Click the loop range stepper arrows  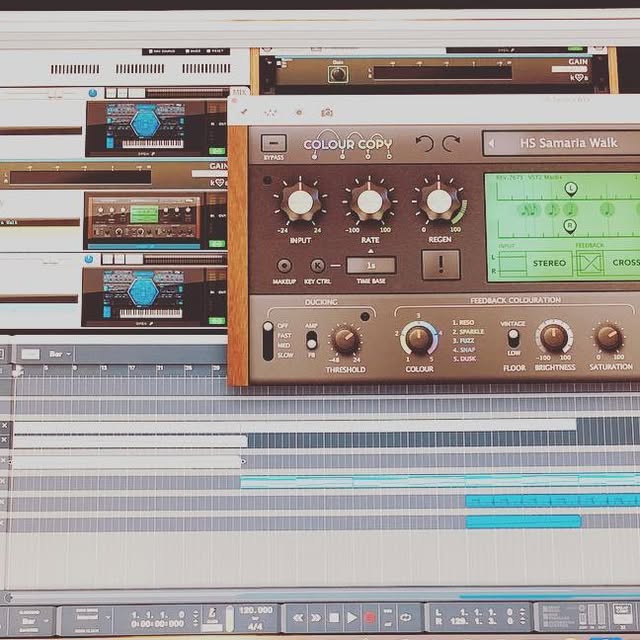tap(522, 617)
